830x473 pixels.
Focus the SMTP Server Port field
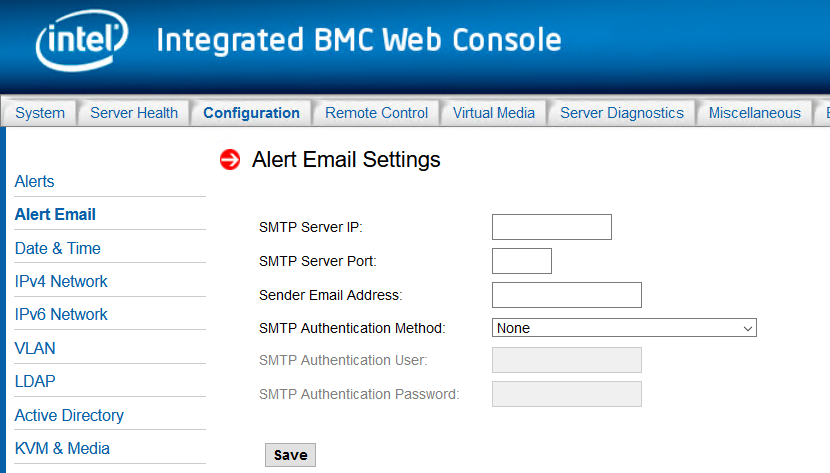(x=521, y=261)
